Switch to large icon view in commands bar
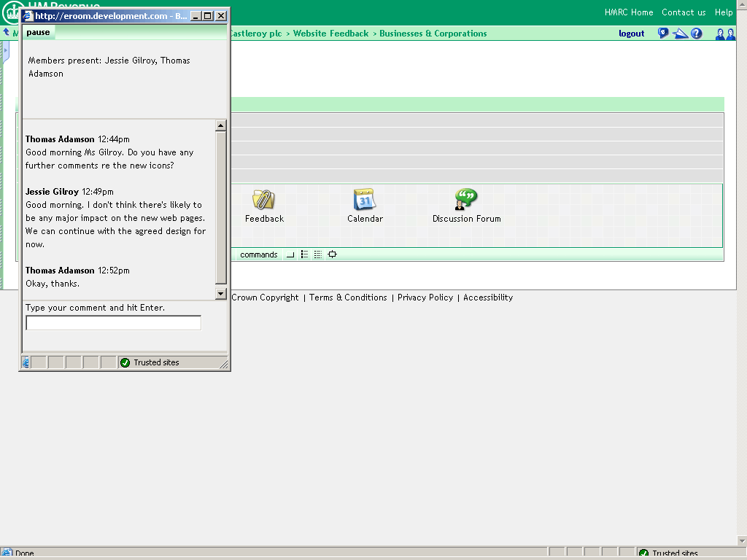The height and width of the screenshot is (560, 747). pyautogui.click(x=290, y=254)
